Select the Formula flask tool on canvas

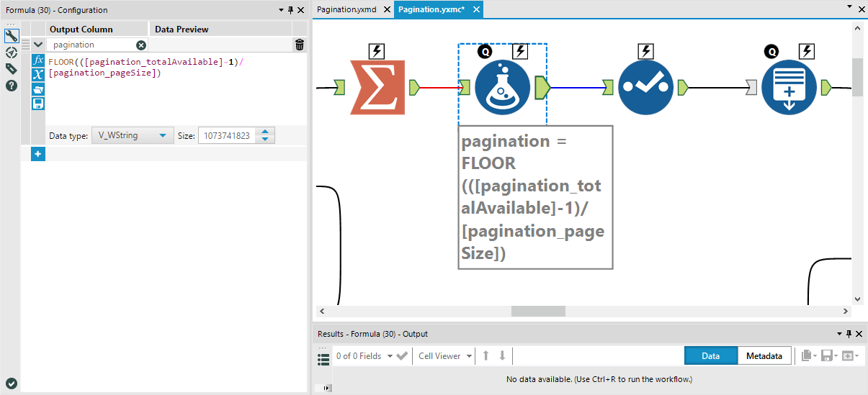tap(503, 87)
